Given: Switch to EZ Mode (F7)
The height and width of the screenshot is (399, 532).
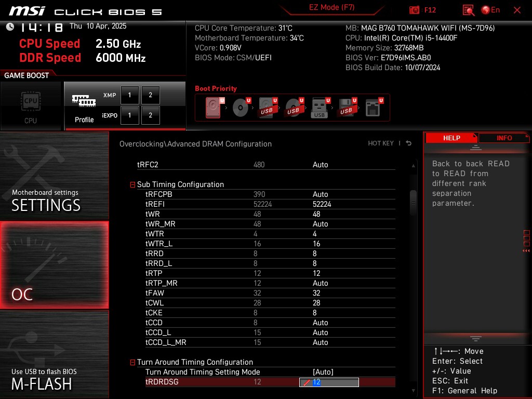Looking at the screenshot, I should tap(331, 7).
